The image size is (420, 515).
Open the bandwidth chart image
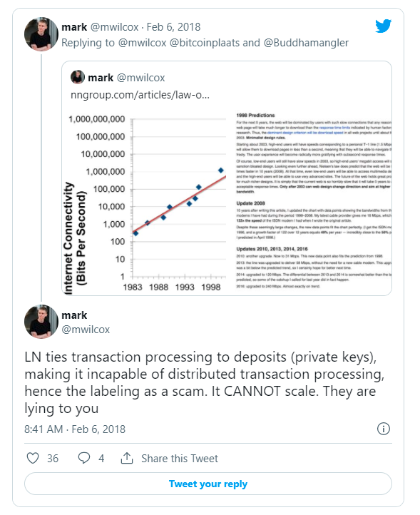pos(227,202)
